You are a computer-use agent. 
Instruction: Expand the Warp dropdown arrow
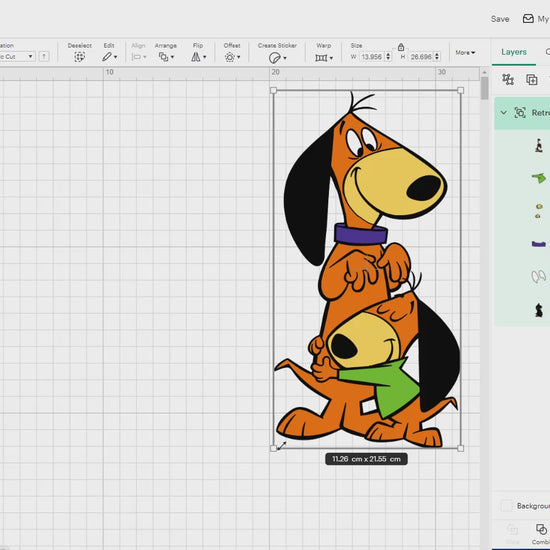[331, 58]
